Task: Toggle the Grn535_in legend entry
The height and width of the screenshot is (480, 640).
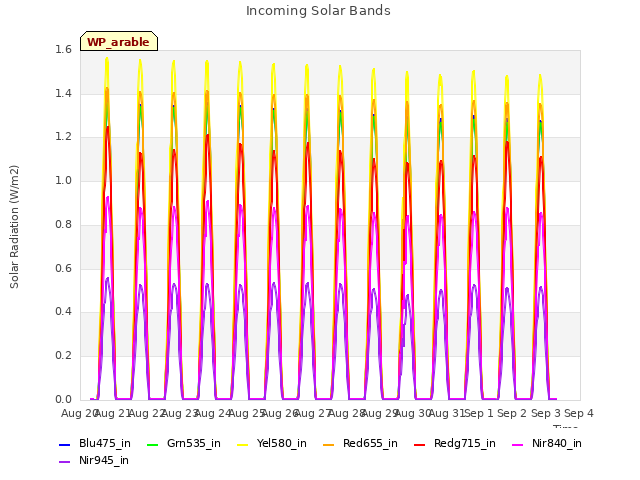Action: (184, 444)
